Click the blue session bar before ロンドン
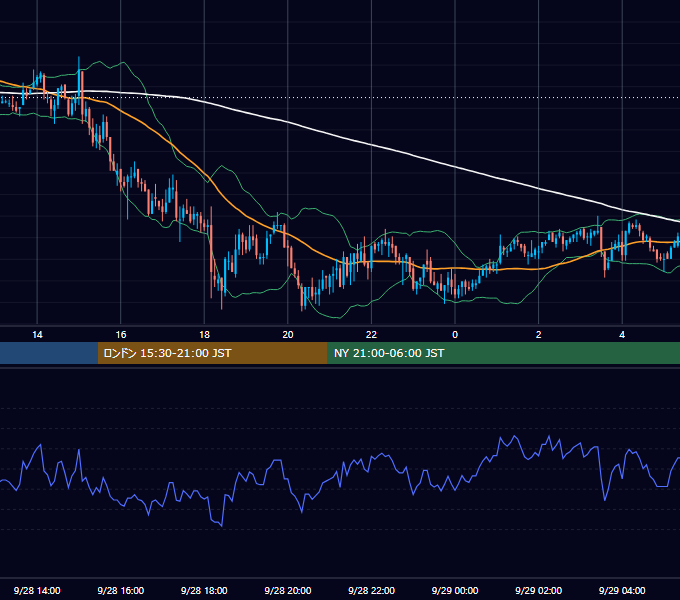680x600 pixels. (x=49, y=353)
